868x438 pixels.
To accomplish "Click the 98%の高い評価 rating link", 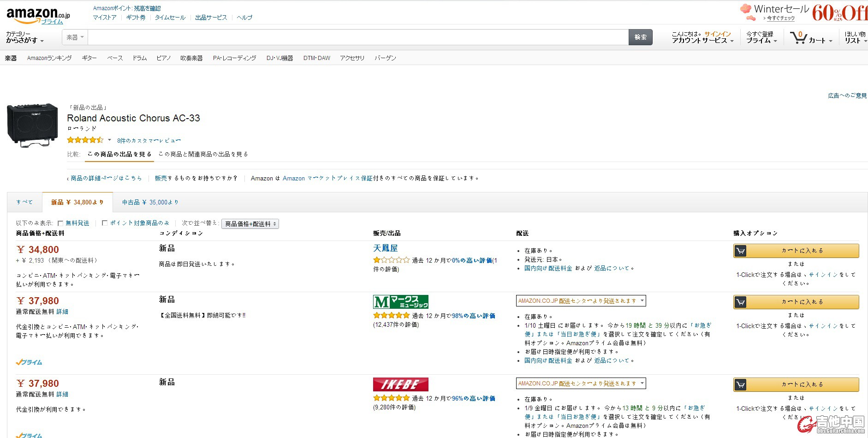I will coord(473,316).
